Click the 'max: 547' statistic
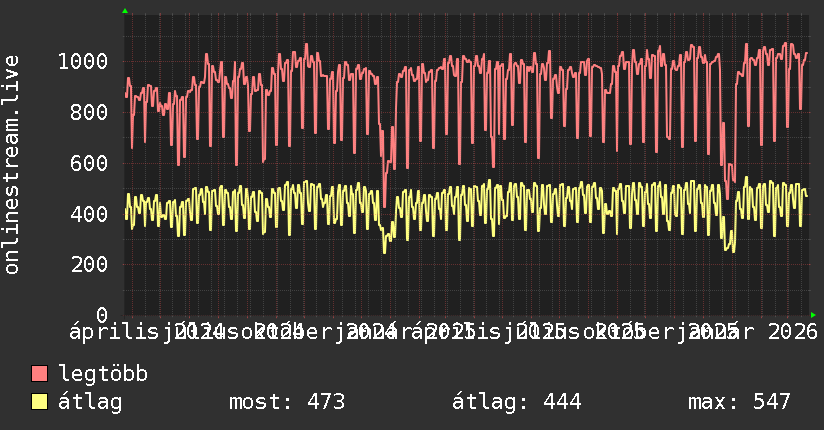Image resolution: width=824 pixels, height=430 pixels. click(x=739, y=402)
